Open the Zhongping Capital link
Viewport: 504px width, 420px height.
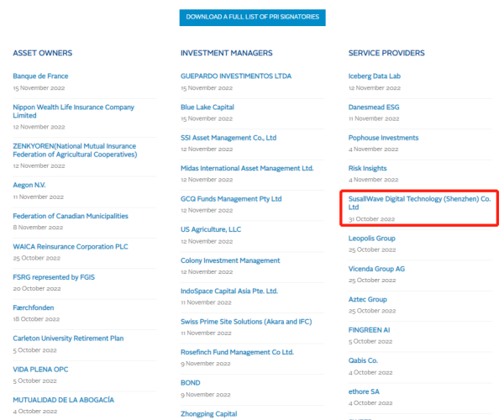tap(209, 414)
